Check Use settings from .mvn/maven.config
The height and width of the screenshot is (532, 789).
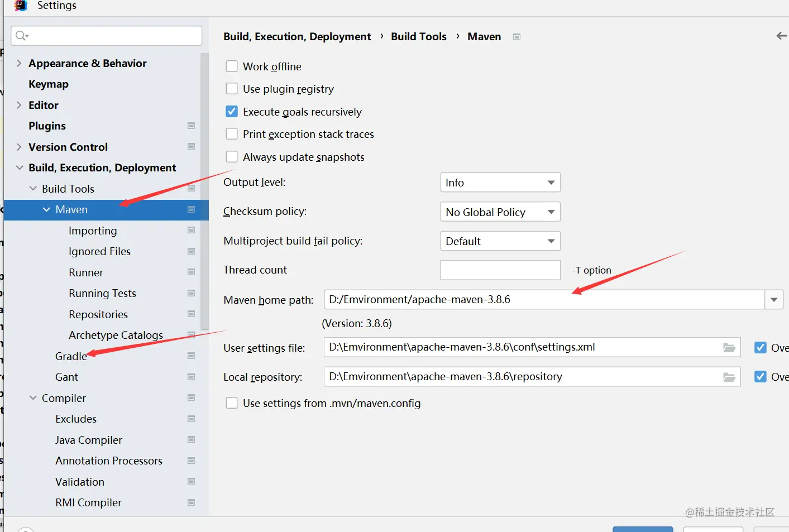232,403
